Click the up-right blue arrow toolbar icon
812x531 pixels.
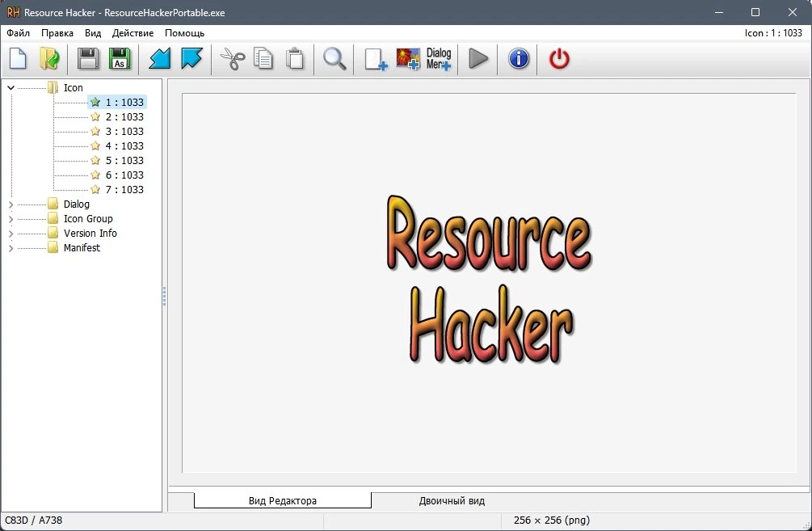point(191,58)
